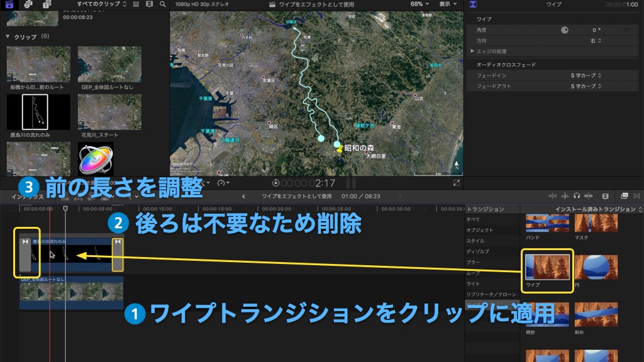Select スタイル transition category
This screenshot has width=644, height=362.
[x=475, y=241]
